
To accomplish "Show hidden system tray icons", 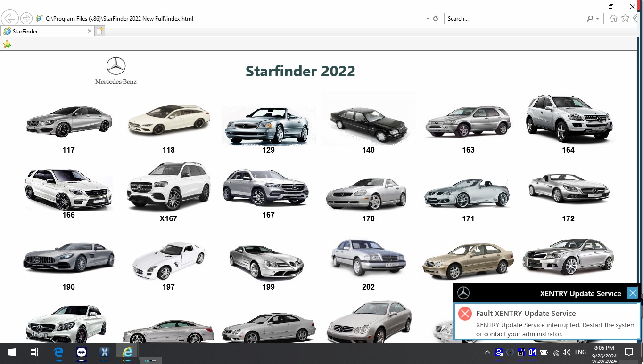I will (x=487, y=352).
